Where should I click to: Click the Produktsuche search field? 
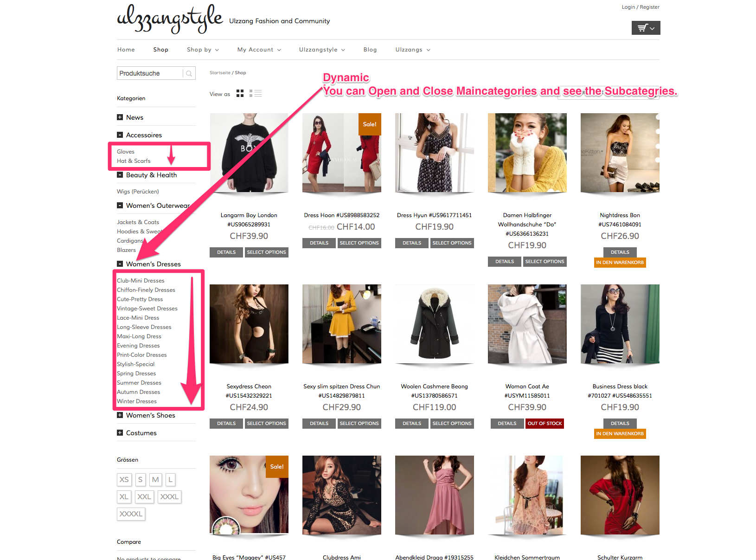pos(149,73)
